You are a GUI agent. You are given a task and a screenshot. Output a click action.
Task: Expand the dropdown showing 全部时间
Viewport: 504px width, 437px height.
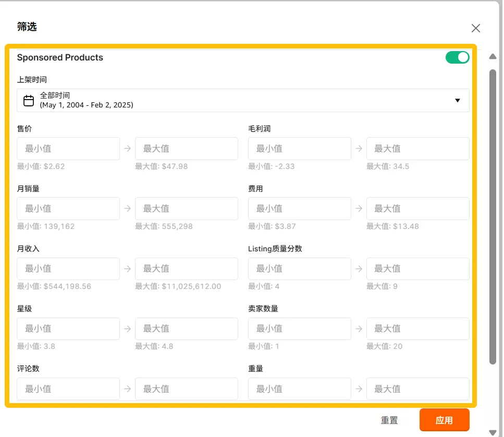click(458, 100)
